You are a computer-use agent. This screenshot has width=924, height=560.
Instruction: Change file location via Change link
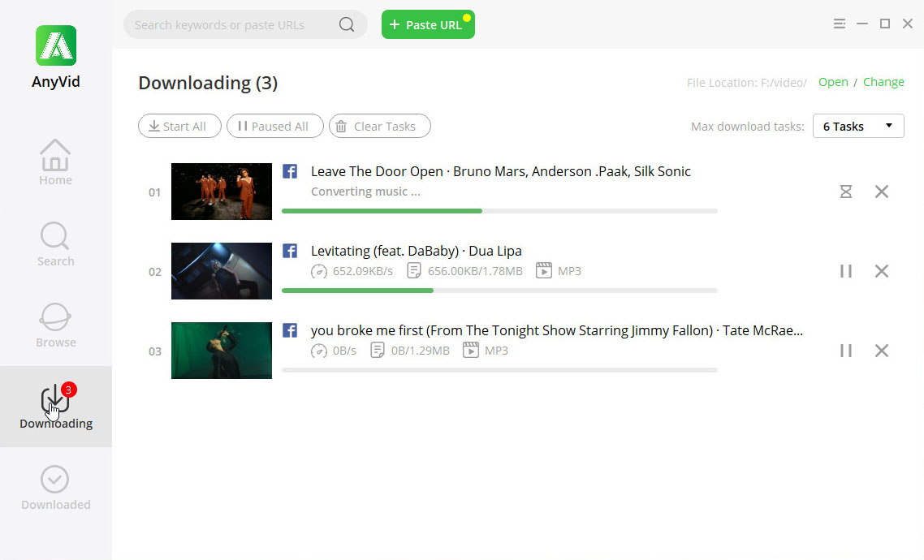click(883, 82)
